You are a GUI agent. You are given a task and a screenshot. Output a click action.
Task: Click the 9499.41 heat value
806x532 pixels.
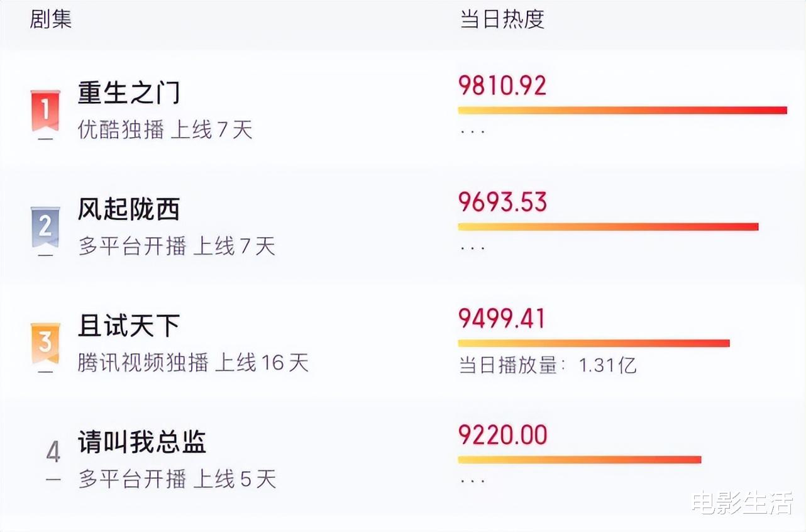point(502,319)
